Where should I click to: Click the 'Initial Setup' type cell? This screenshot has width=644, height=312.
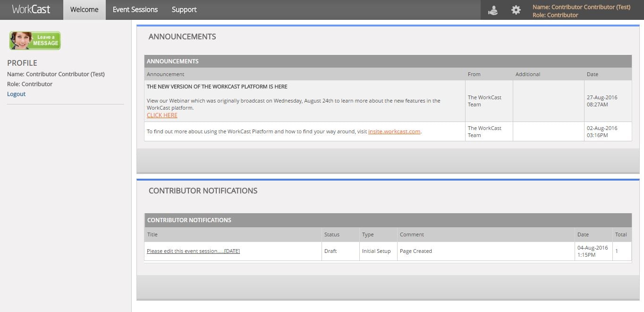(378, 251)
